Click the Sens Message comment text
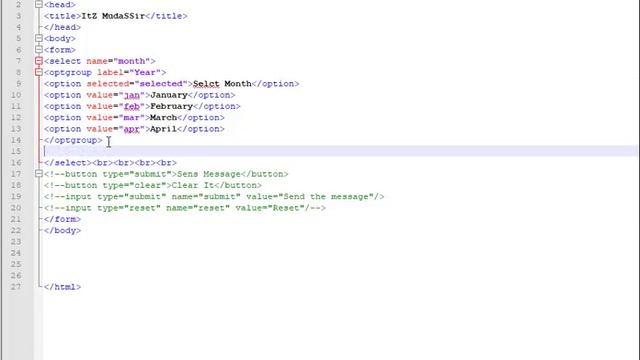640x360 pixels. pos(209,174)
